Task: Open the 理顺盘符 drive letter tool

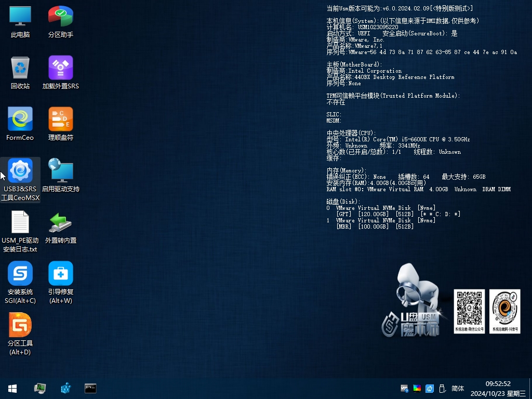Action: (60, 124)
